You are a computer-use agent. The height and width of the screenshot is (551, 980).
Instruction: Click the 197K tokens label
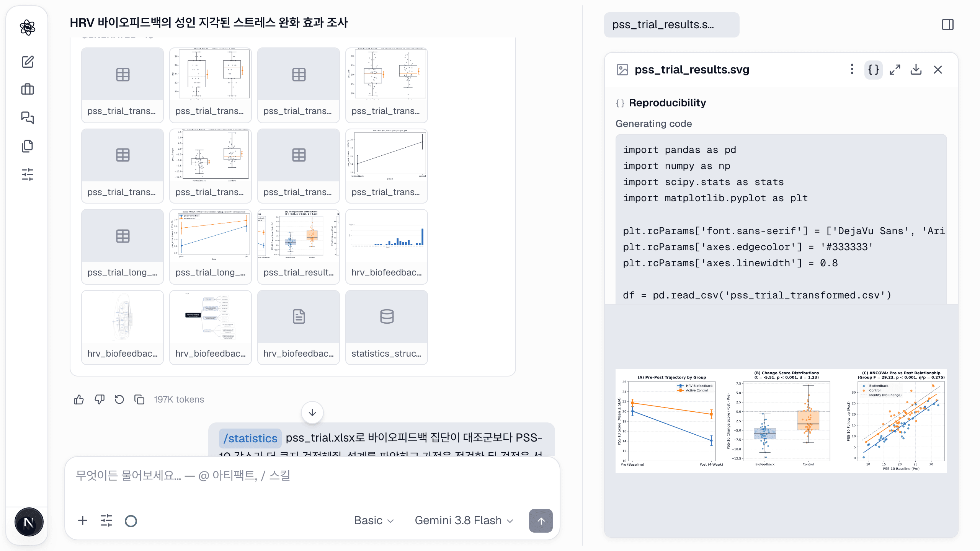[x=179, y=399]
